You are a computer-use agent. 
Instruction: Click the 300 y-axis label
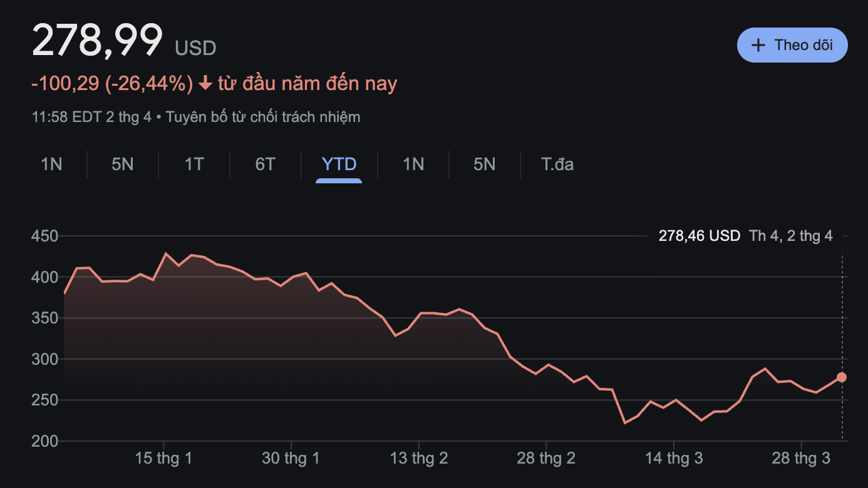point(44,359)
